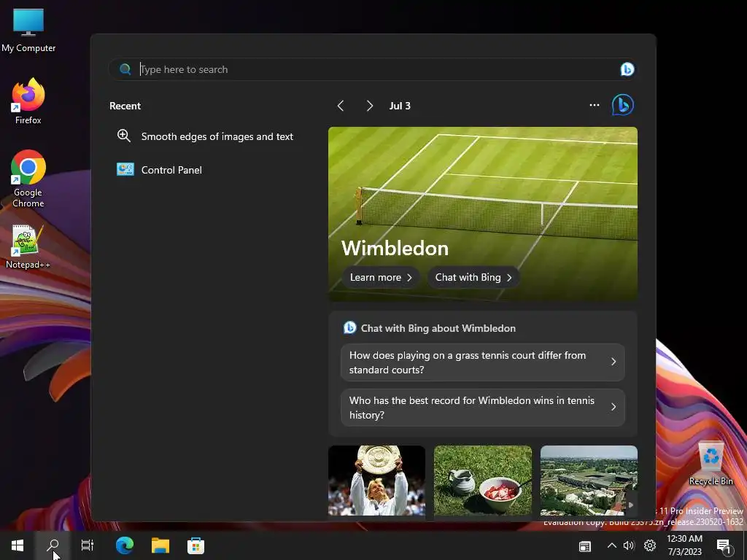Viewport: 747px width, 560px height.
Task: Click Bing icon next to Chat with Bing about Wimbledon
Action: tap(349, 328)
